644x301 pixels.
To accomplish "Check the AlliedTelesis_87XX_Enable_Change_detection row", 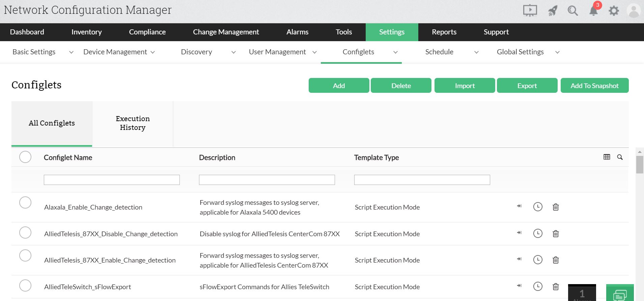I will click(25, 255).
